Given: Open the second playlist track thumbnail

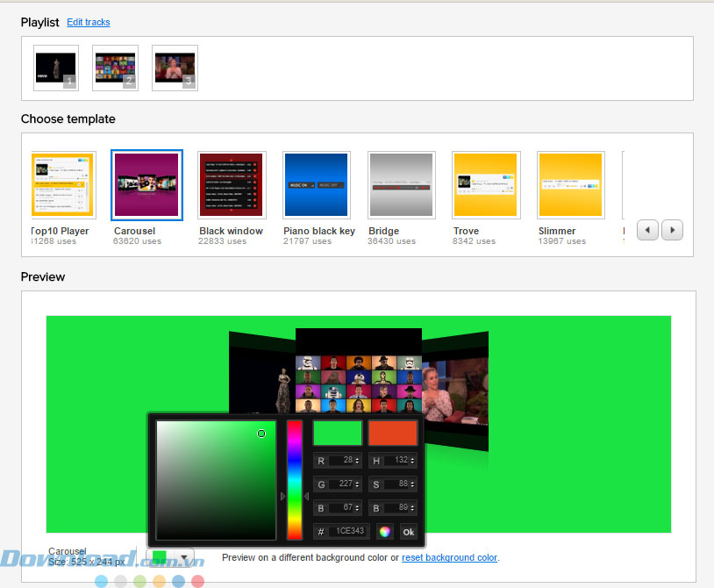Looking at the screenshot, I should click(x=115, y=68).
